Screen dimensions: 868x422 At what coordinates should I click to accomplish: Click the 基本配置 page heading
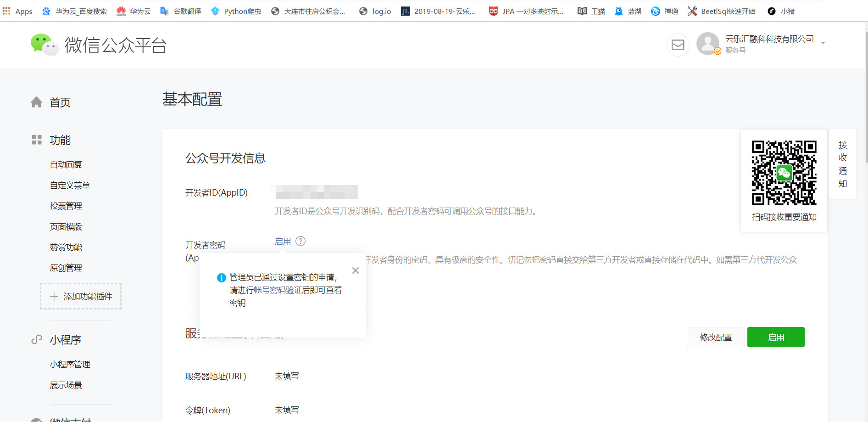click(192, 99)
